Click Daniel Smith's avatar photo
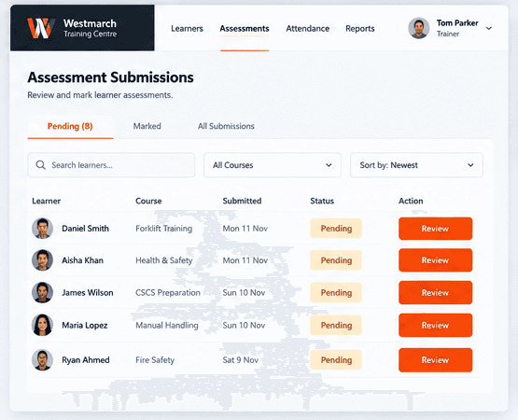 click(42, 229)
